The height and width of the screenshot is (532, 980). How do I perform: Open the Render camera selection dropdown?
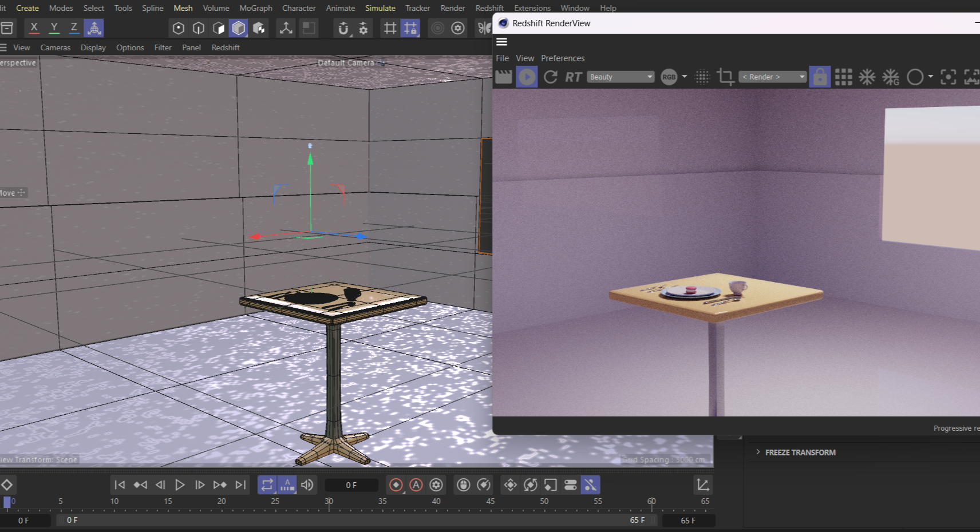[772, 77]
